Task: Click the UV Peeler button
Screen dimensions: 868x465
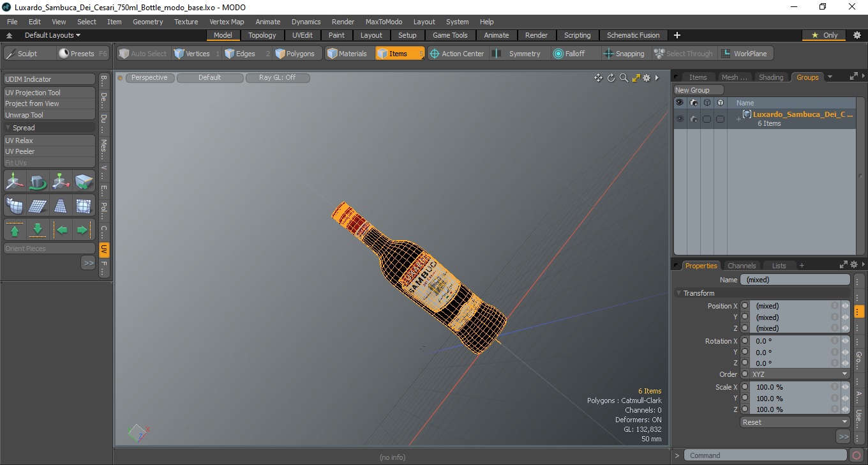Action: (x=50, y=151)
